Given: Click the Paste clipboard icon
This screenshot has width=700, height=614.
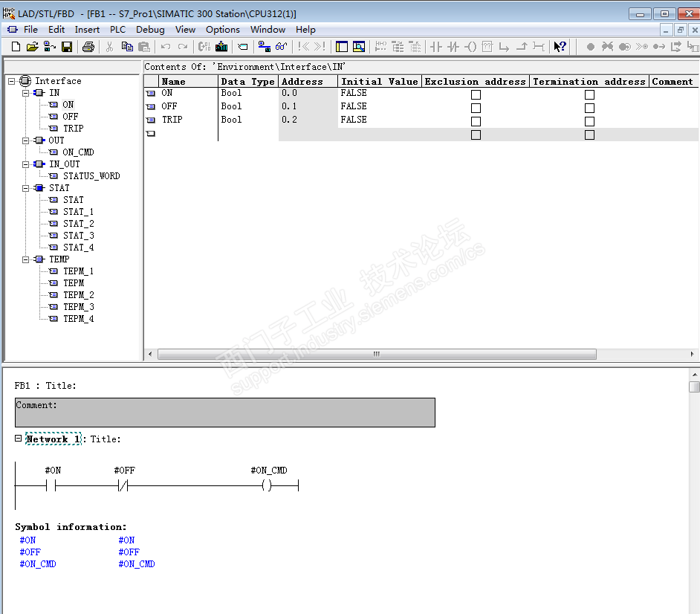Looking at the screenshot, I should 143,46.
